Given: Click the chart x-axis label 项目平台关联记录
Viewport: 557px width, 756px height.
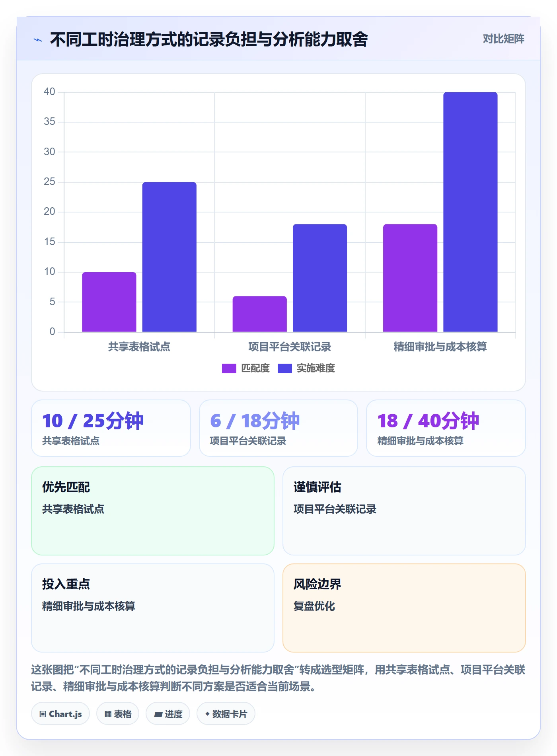Looking at the screenshot, I should coord(290,347).
